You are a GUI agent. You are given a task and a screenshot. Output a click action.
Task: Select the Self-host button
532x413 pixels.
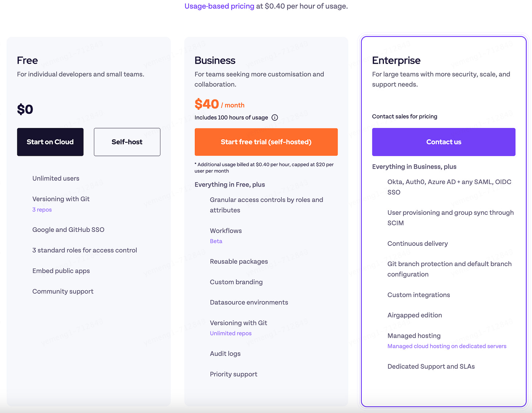click(127, 142)
